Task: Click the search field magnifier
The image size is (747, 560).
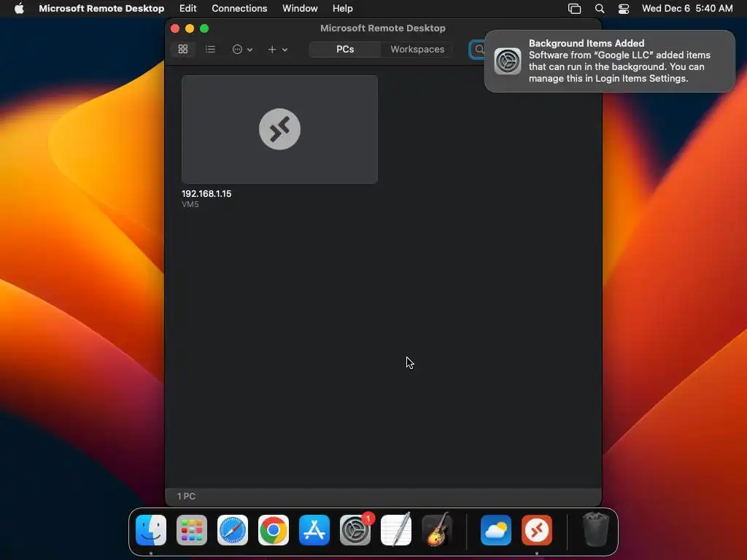Action: 479,49
